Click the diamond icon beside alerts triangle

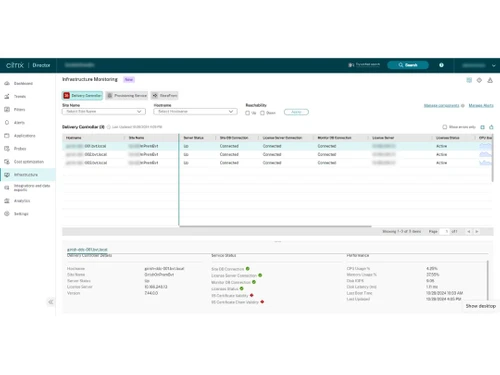pos(479,80)
